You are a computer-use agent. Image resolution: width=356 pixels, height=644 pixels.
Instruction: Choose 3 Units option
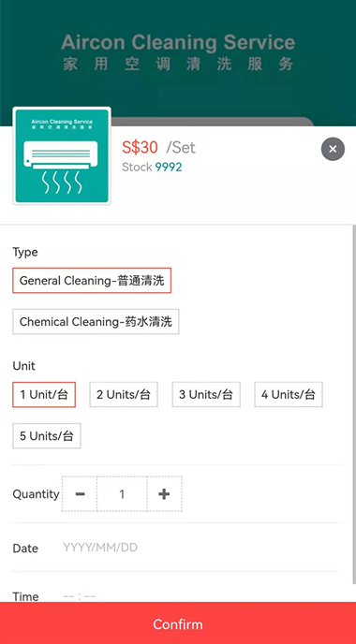[206, 395]
